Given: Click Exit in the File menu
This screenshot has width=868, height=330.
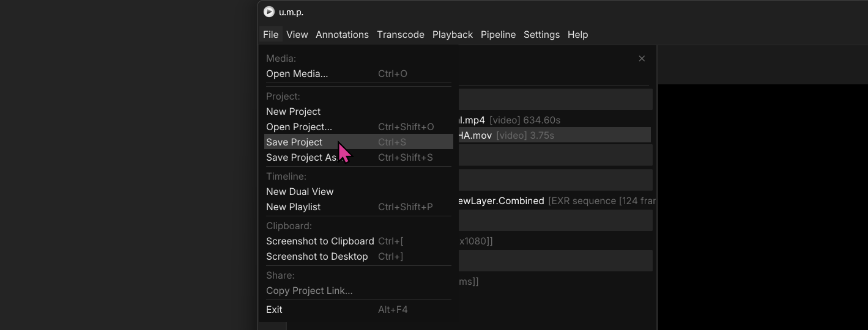Looking at the screenshot, I should click(274, 310).
